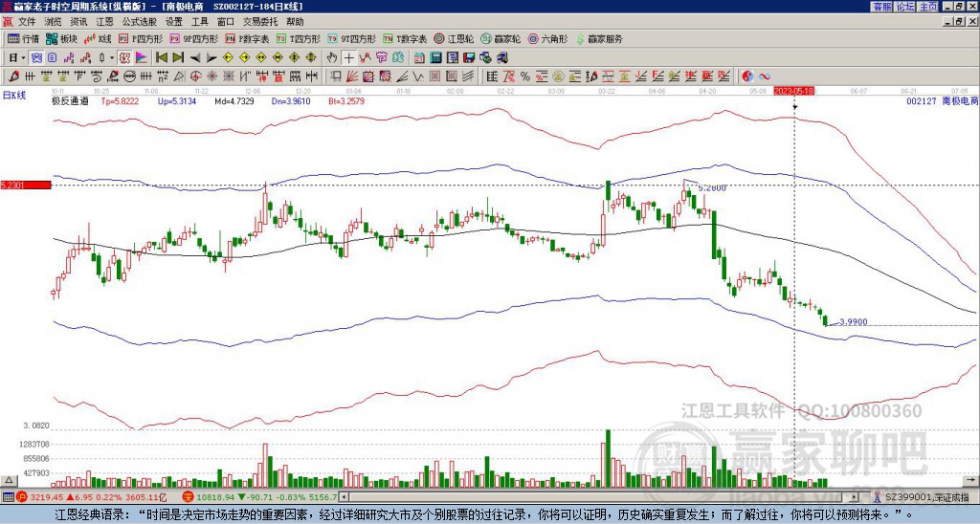Click the black left arrow icon

pos(195,58)
